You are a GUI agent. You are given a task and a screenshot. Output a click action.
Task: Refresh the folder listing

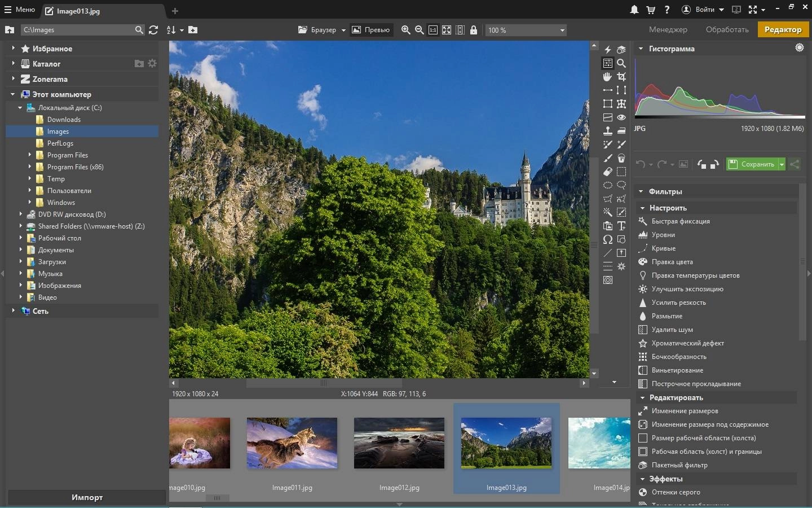(153, 30)
